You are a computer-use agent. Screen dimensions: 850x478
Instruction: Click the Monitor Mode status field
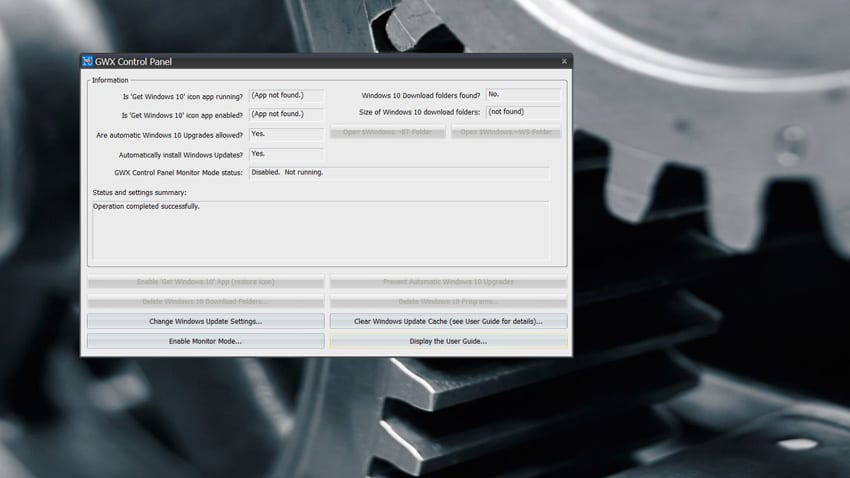point(399,172)
